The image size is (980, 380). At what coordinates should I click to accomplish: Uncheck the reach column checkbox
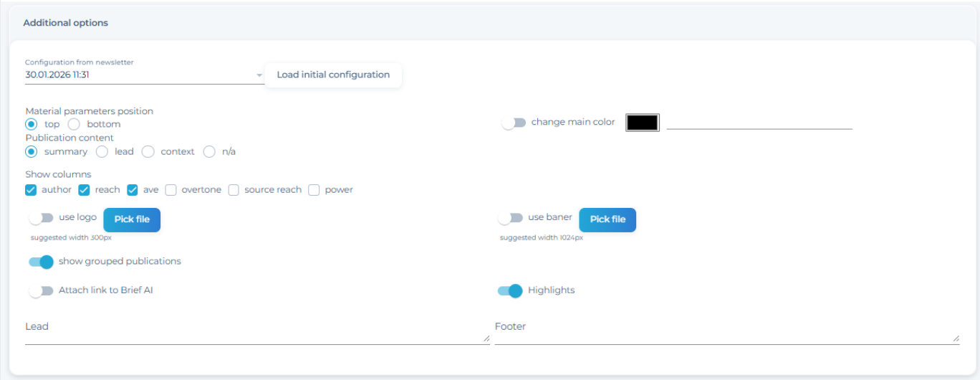[84, 190]
